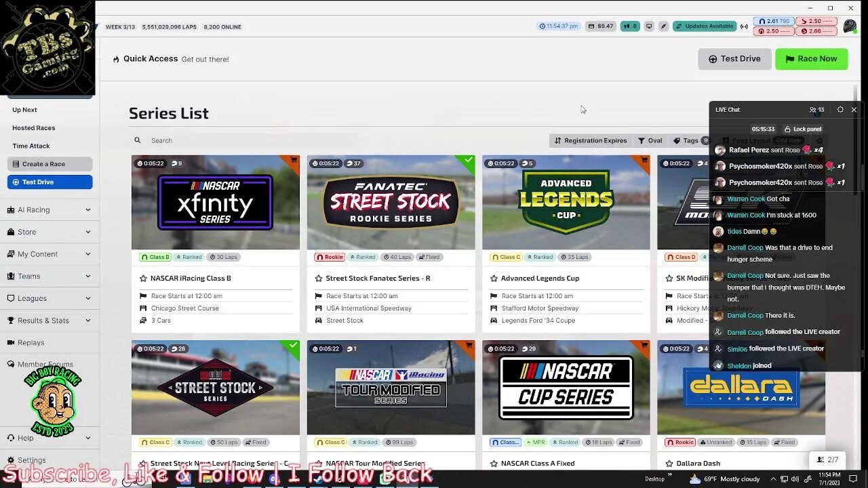
Task: Click the Series List search field
Action: point(339,140)
